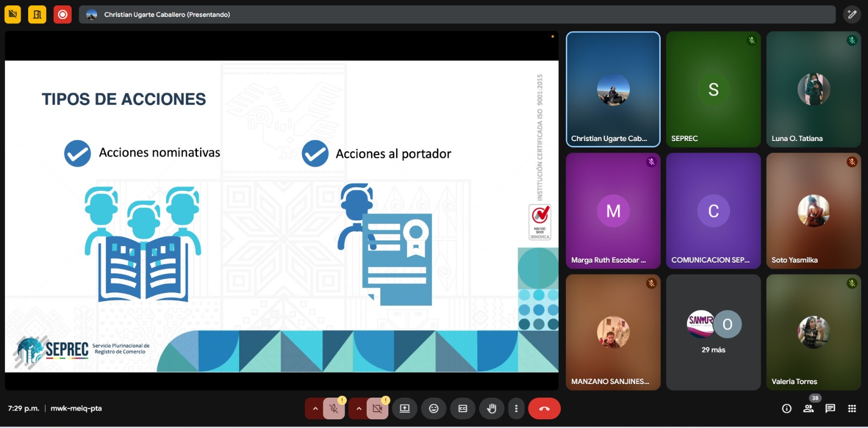Screen dimensions: 868x428
Task: Open the pen annotation tool
Action: coord(852,15)
